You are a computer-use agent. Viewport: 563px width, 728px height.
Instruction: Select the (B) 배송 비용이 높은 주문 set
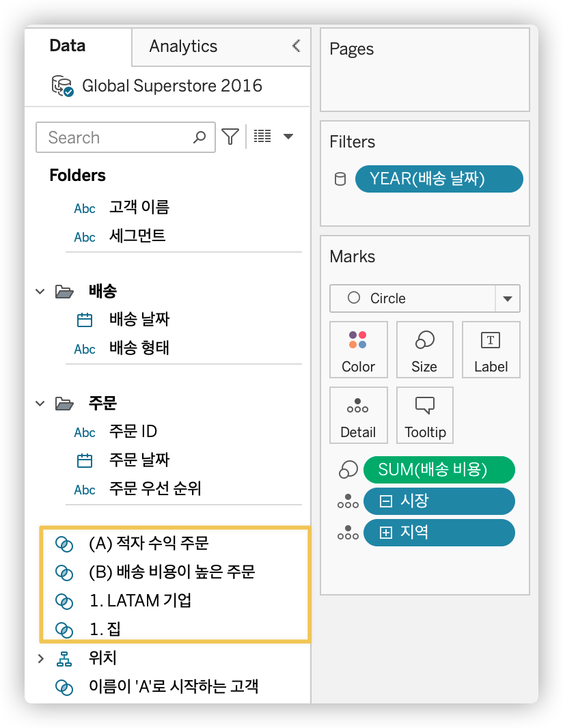point(172,572)
